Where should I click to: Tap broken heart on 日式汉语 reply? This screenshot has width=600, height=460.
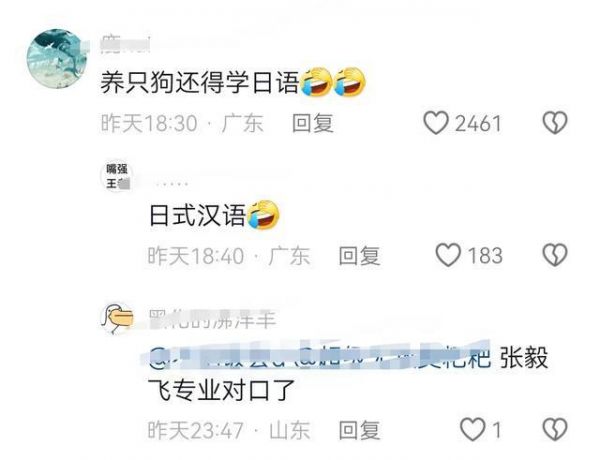(555, 255)
